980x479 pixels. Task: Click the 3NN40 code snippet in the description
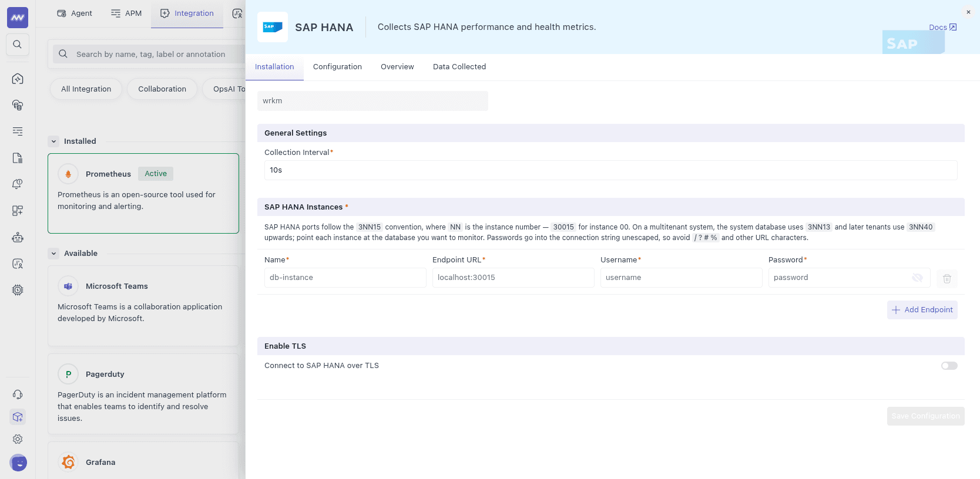coord(921,227)
